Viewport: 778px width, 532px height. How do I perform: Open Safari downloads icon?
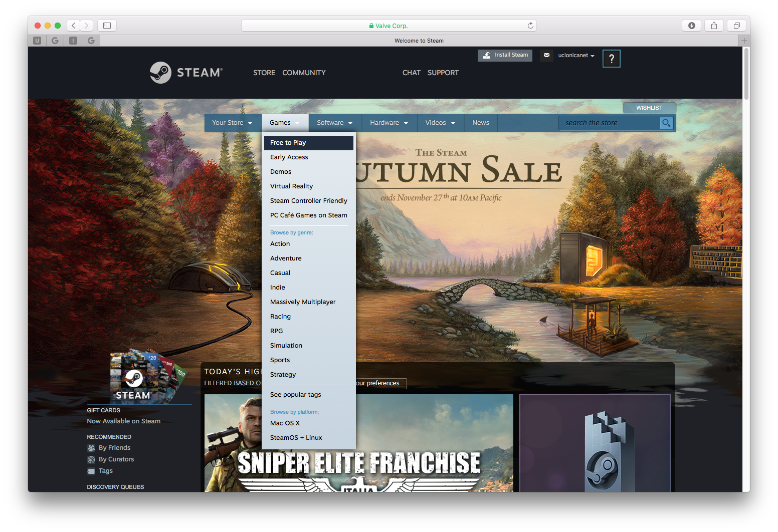(x=691, y=26)
